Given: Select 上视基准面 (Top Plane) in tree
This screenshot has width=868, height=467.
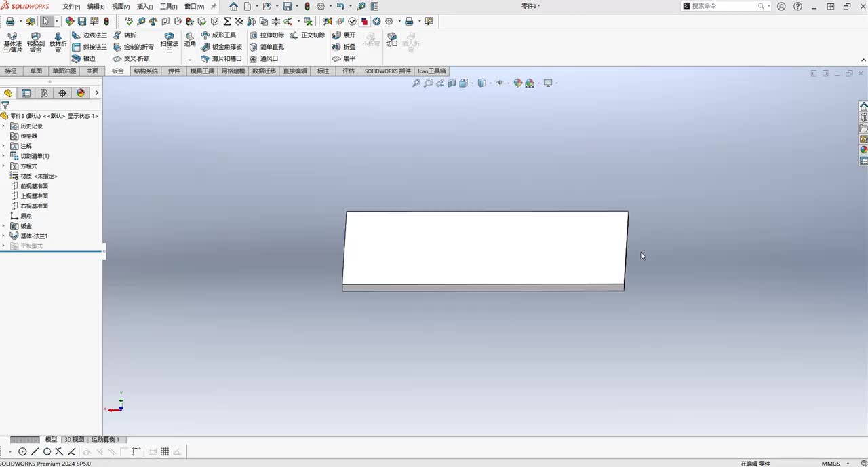Looking at the screenshot, I should pos(29,196).
